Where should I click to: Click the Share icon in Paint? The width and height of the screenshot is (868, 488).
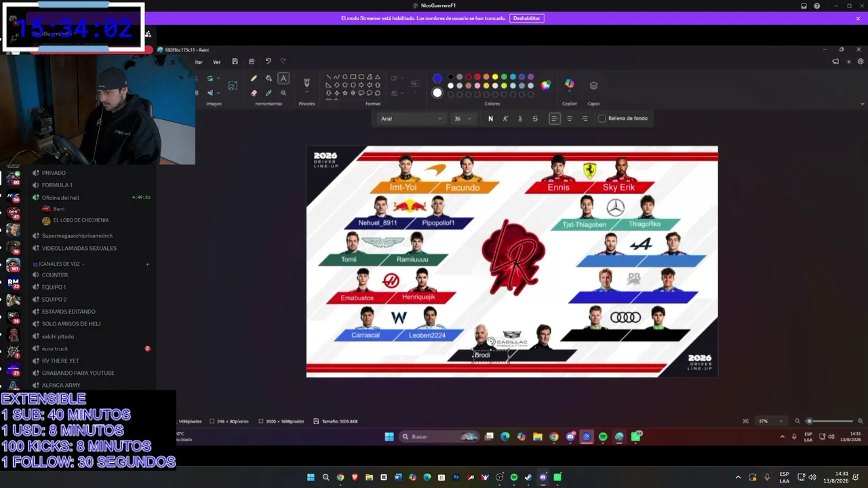tap(252, 62)
